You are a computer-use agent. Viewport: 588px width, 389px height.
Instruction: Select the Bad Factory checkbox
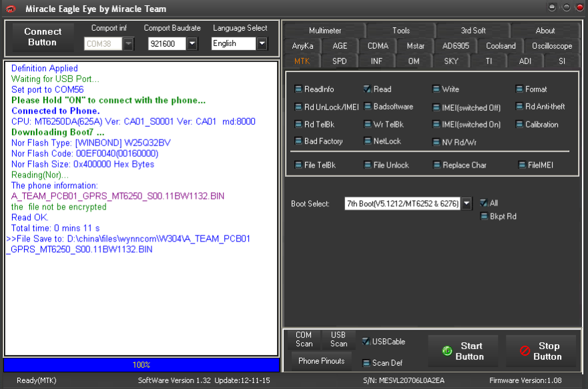pos(298,141)
